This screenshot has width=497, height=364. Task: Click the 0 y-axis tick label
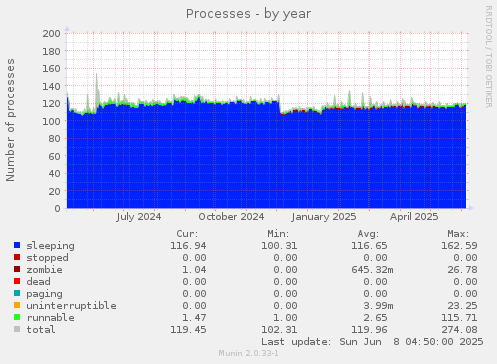[57, 208]
